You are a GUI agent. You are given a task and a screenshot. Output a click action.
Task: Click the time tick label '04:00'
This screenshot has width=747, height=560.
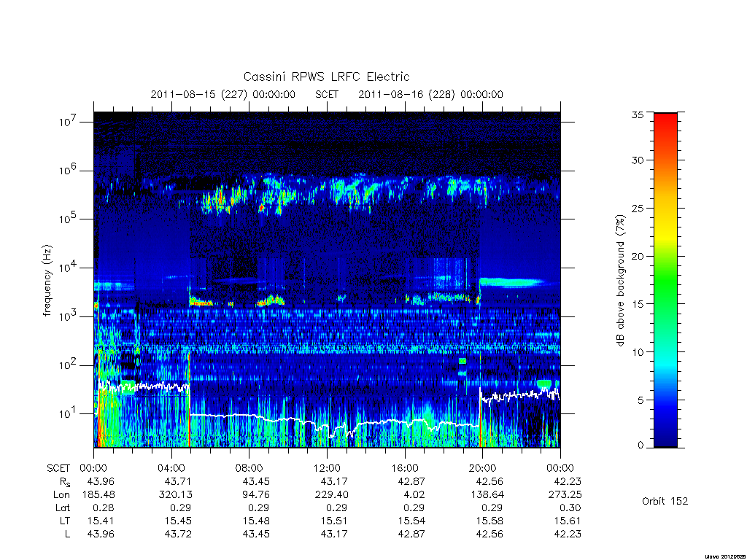[171, 468]
